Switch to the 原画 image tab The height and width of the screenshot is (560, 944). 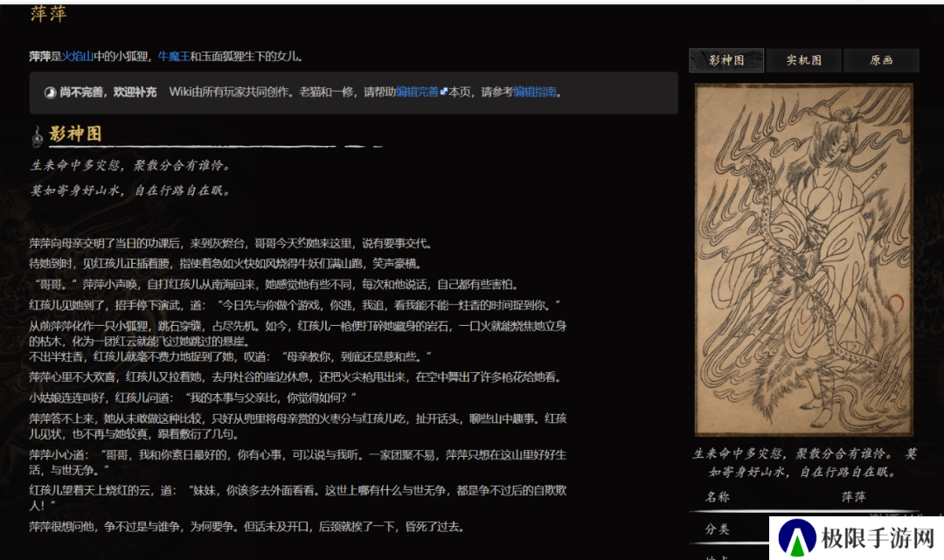(x=881, y=60)
